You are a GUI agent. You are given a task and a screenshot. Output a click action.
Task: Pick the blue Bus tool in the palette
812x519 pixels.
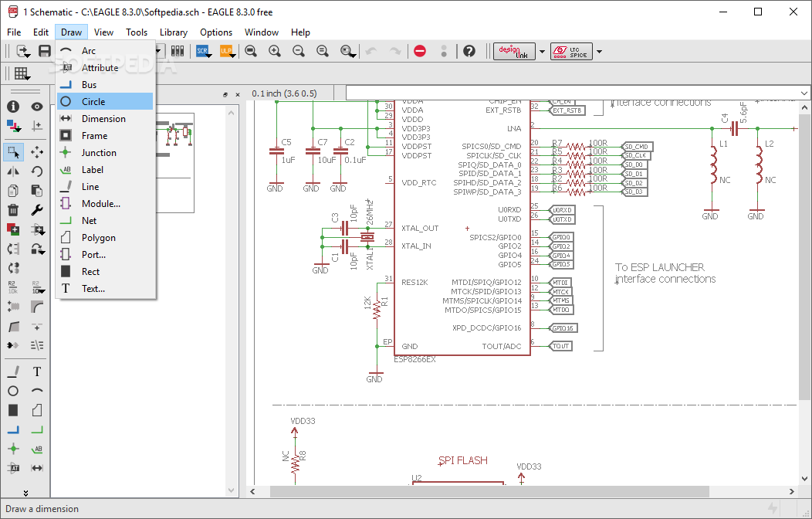coord(13,429)
